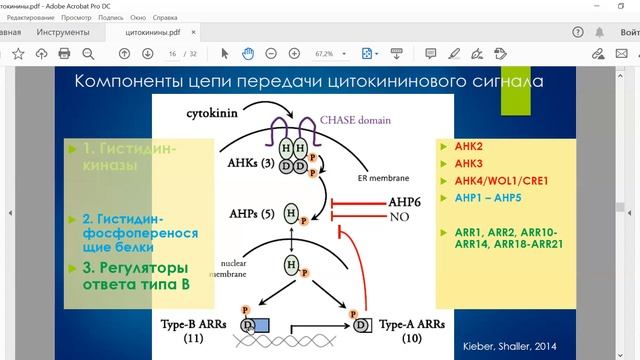Click the AHK4/WOL1/CRE1 text

501,181
